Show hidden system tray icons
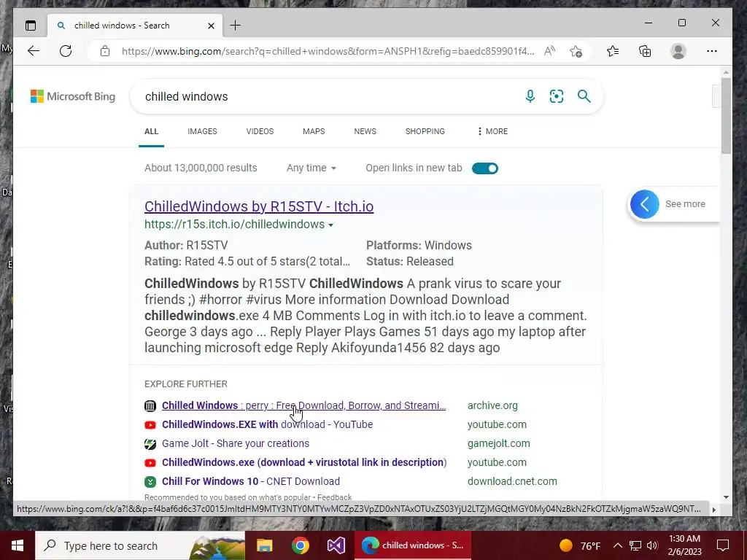Viewport: 747px width, 560px height. [x=617, y=545]
